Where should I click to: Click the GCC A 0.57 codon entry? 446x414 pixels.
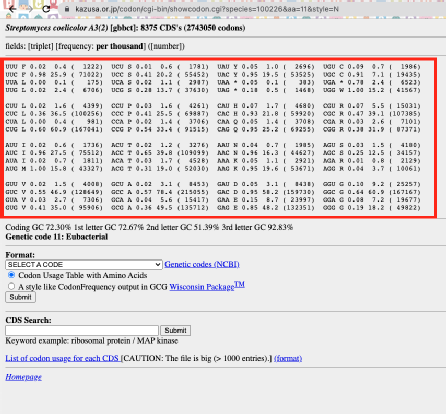point(160,192)
